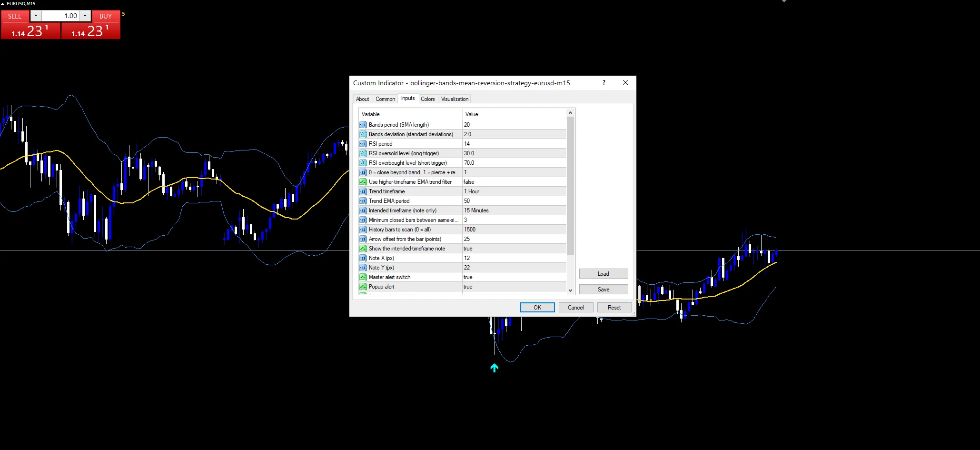
Task: Click the Minimum closed bars row icon
Action: coord(363,220)
